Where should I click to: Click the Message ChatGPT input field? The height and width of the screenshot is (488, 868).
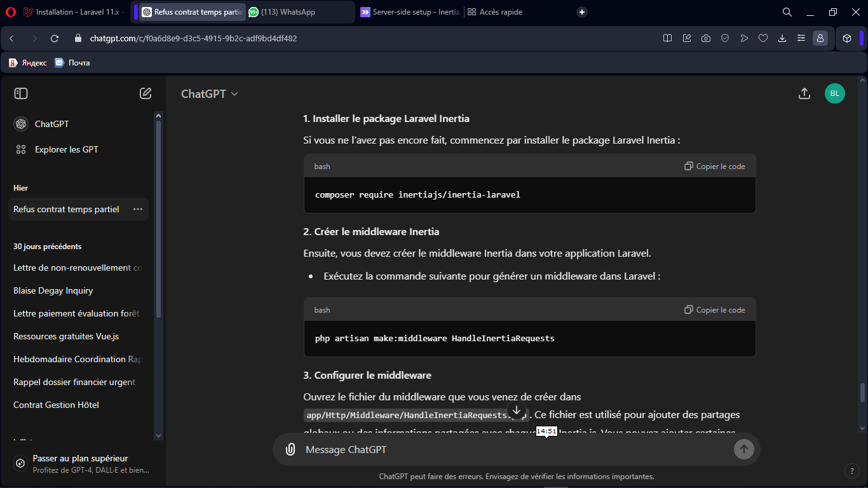pyautogui.click(x=508, y=449)
